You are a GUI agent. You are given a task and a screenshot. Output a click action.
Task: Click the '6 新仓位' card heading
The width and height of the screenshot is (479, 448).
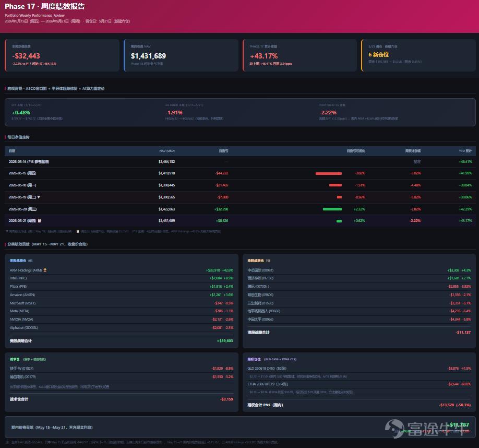[x=378, y=55]
